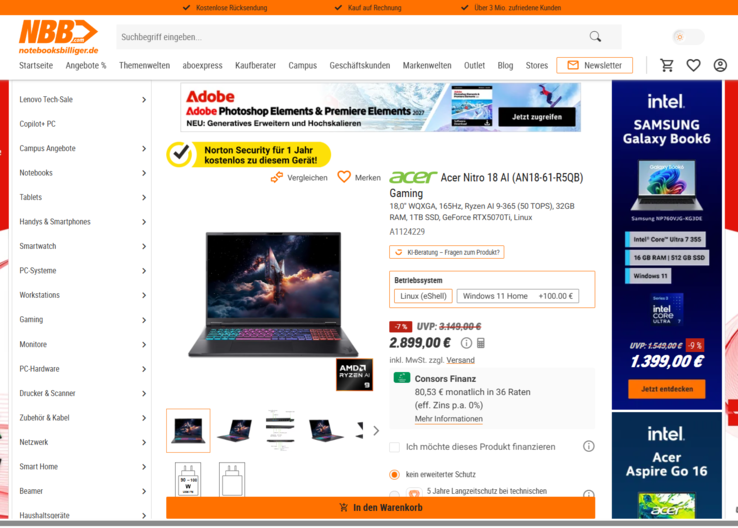
Task: Open the shopping cart icon
Action: pos(666,65)
